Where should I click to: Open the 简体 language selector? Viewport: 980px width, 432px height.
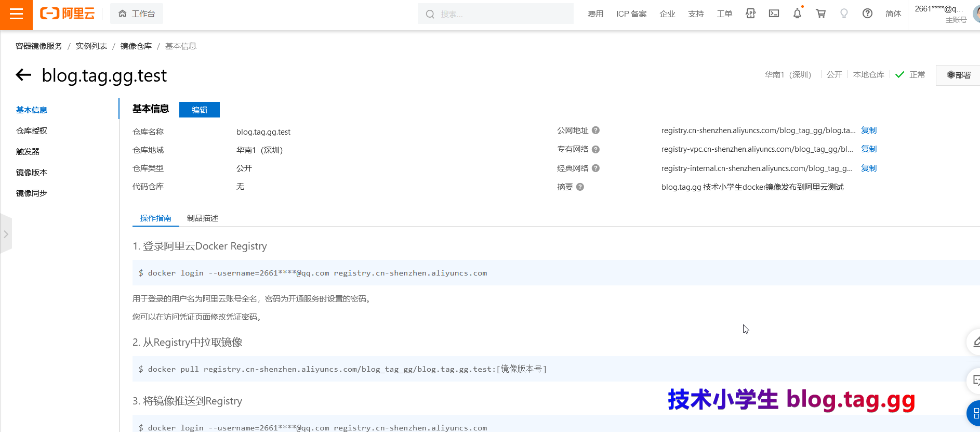coord(893,14)
